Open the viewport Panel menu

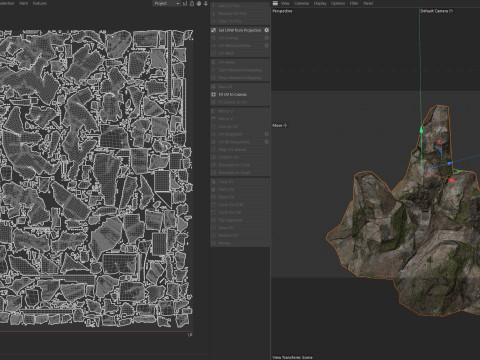pyautogui.click(x=368, y=3)
